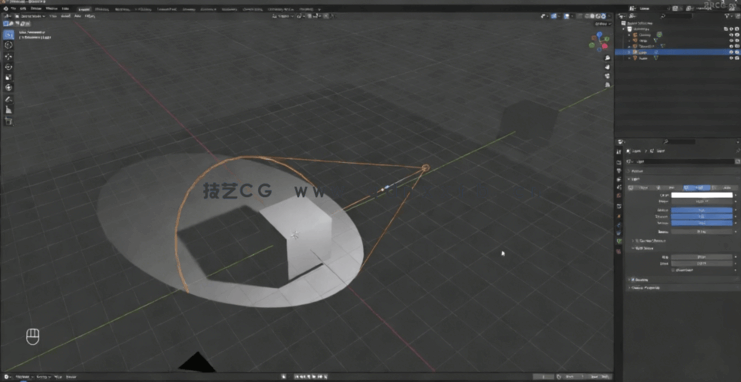Viewport: 741px width, 382px height.
Task: Collapse the Collection tree in the outliner
Action: coord(623,29)
